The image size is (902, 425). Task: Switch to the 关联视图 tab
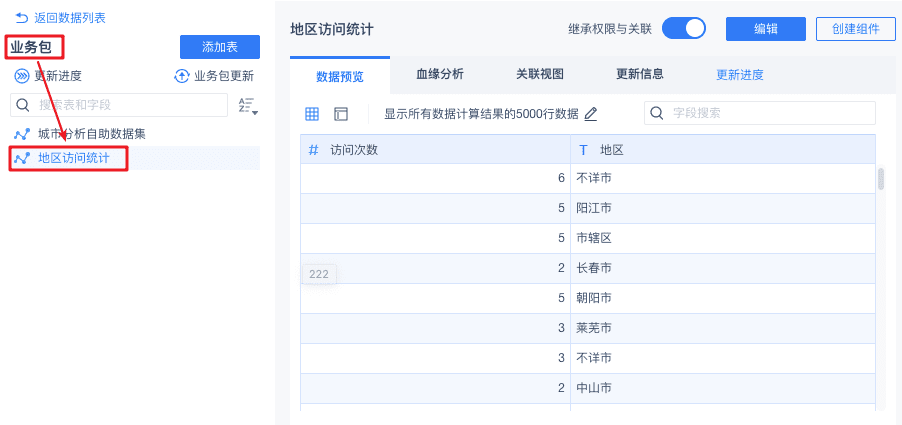[x=540, y=74]
